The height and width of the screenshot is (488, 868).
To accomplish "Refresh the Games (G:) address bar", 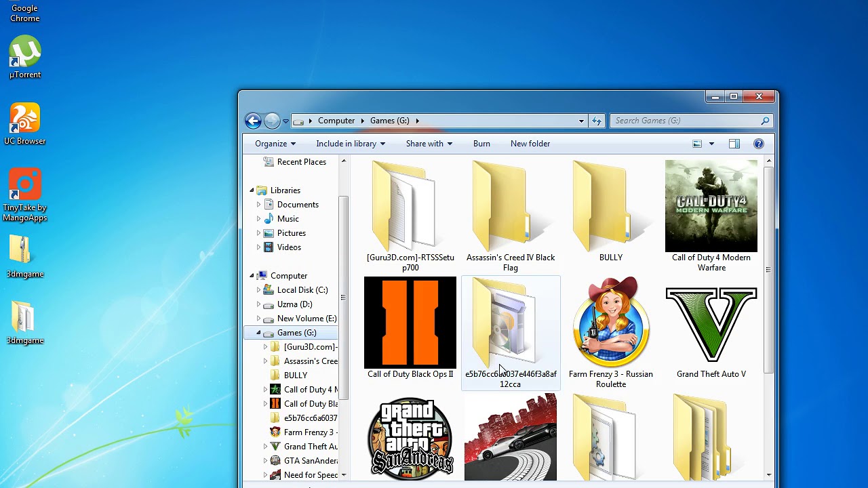I will 597,121.
